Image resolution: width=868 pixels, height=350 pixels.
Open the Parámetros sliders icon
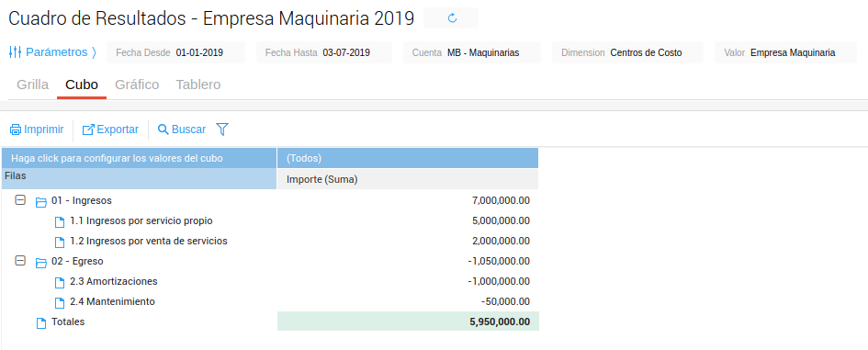[15, 52]
